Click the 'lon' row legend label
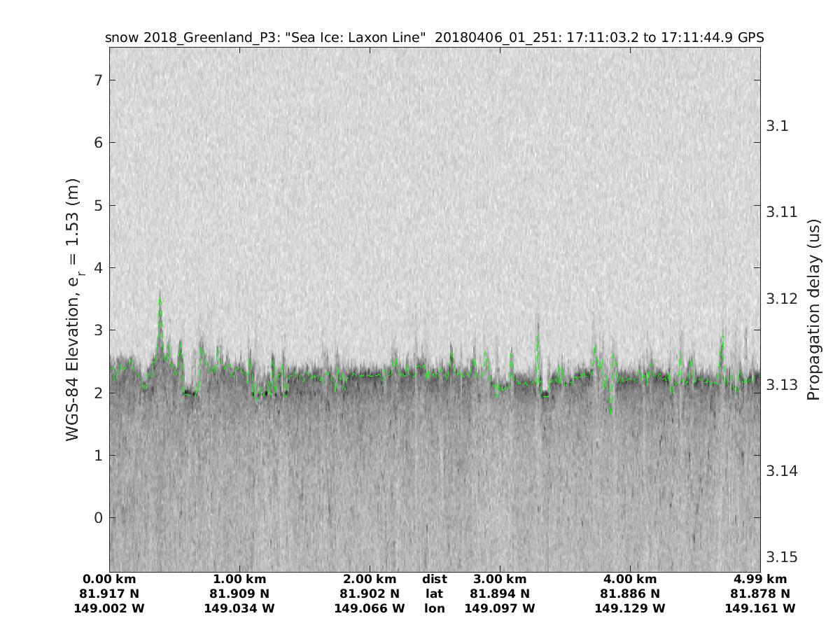Viewport: 840px width, 630px height. 434,609
